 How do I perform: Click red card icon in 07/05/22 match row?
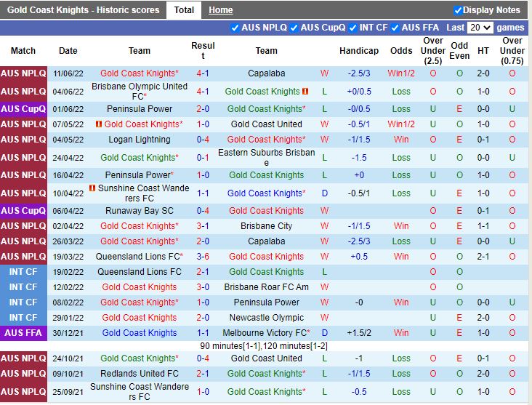coord(99,124)
